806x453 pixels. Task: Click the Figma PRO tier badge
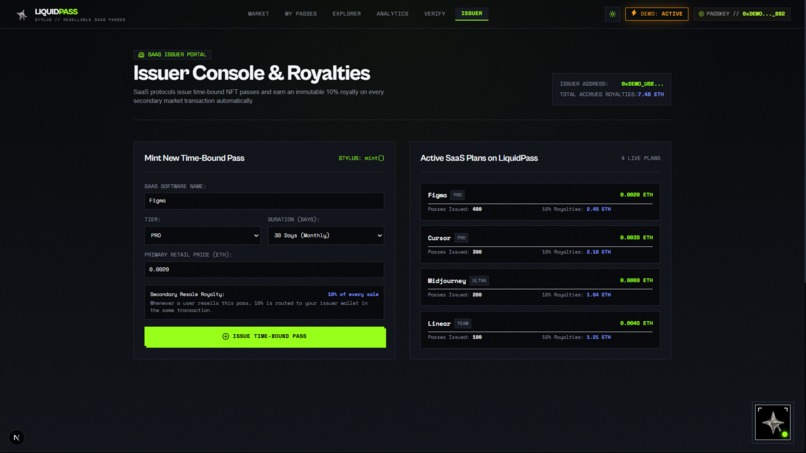[457, 195]
